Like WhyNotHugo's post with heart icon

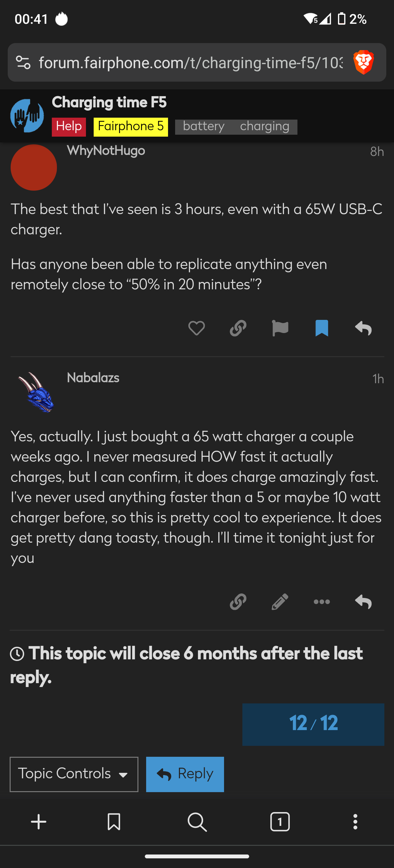pyautogui.click(x=196, y=328)
